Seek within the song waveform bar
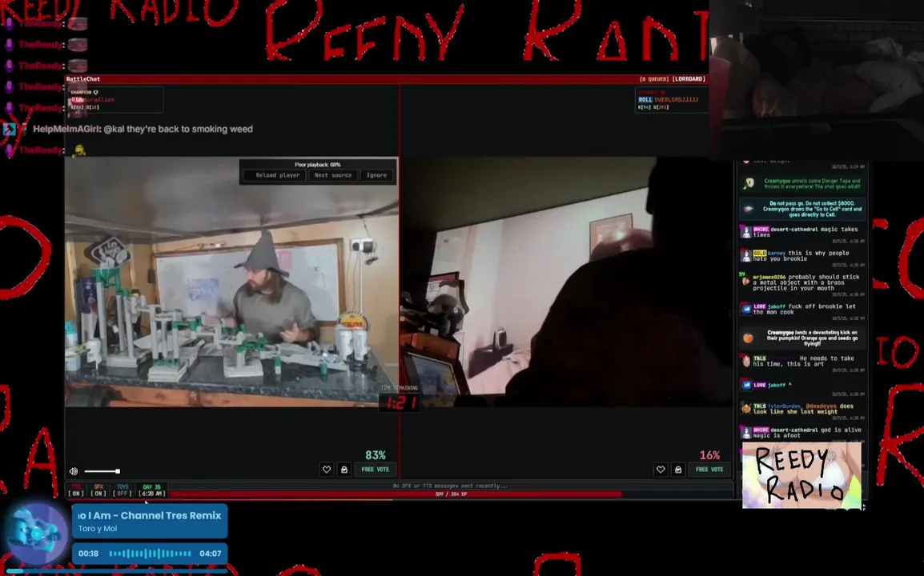Image resolution: width=924 pixels, height=576 pixels. pos(150,554)
